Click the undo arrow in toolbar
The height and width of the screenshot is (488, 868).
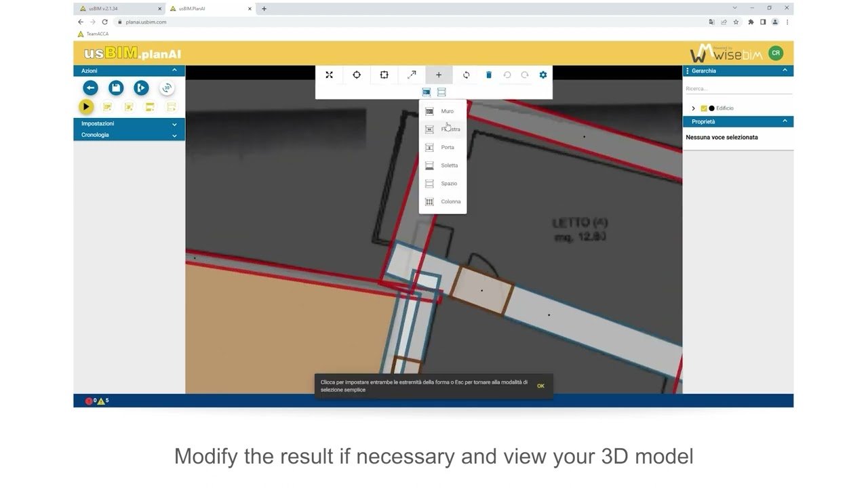pyautogui.click(x=507, y=75)
